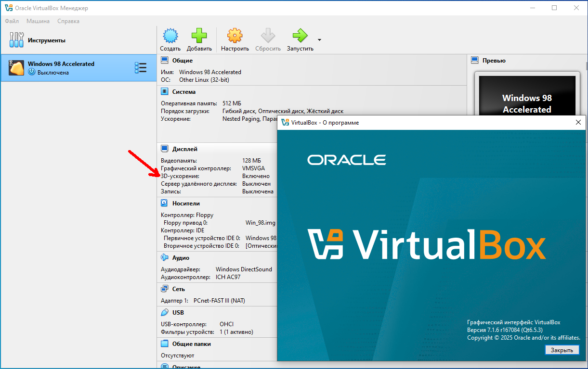
Task: Click the VirtualBox logo in main title bar
Action: click(8, 8)
